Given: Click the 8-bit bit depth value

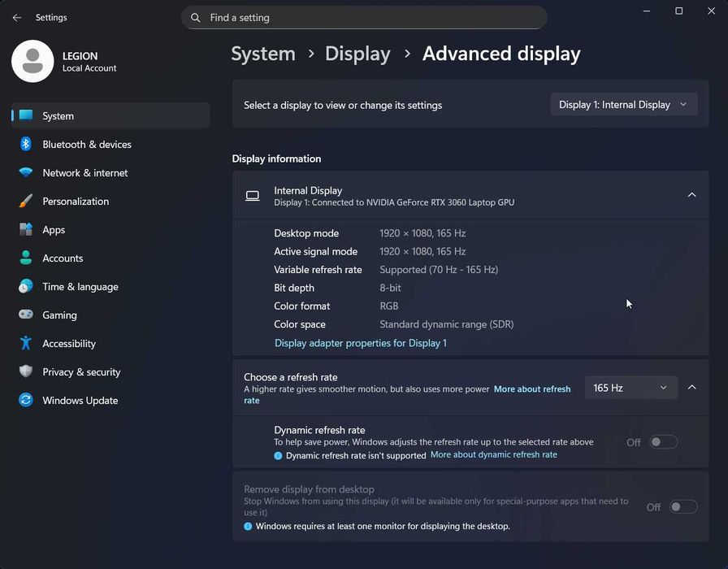Looking at the screenshot, I should [x=390, y=288].
